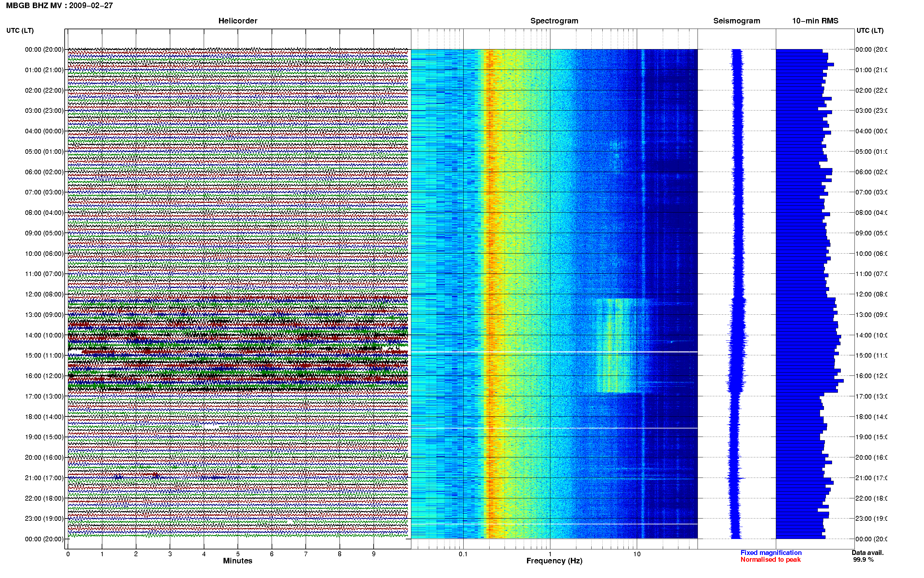This screenshot has height=578, width=924.
Task: Select the 'Data avail.' label
Action: [867, 553]
